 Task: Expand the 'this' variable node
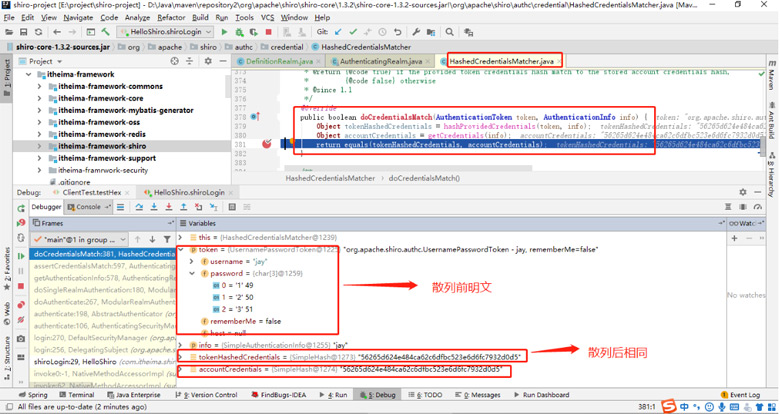(x=181, y=237)
